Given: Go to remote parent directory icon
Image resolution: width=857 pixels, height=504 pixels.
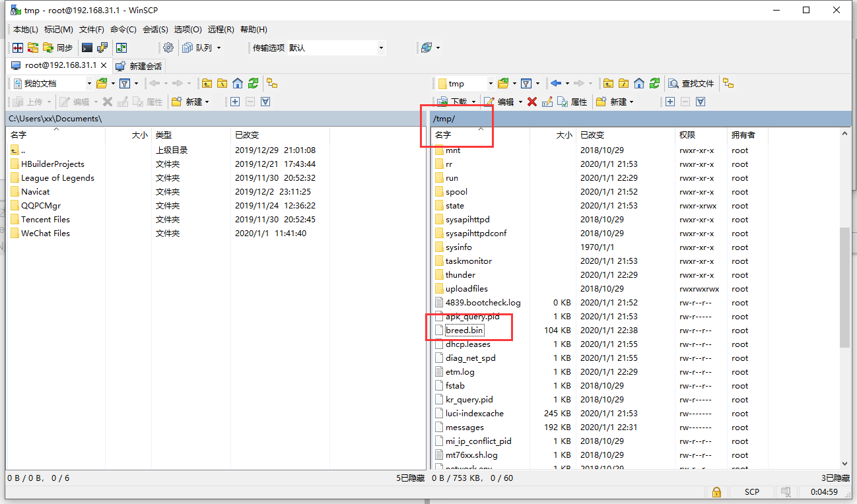Looking at the screenshot, I should coord(608,83).
